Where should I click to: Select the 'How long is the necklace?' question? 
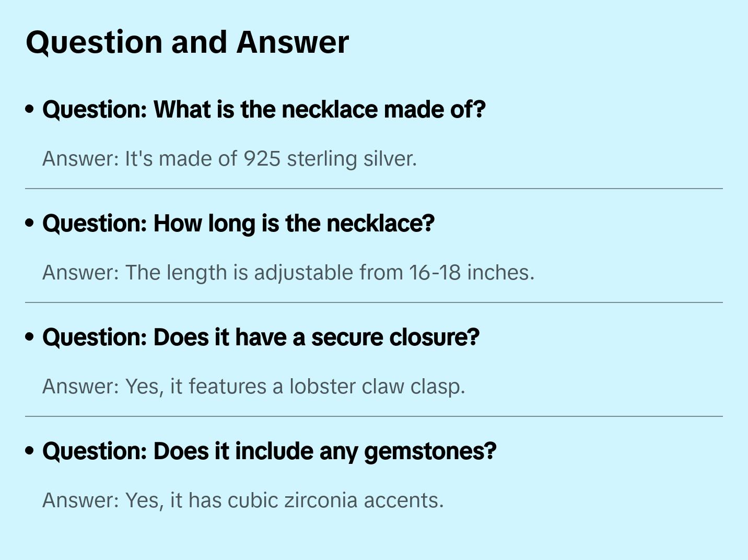(x=238, y=224)
